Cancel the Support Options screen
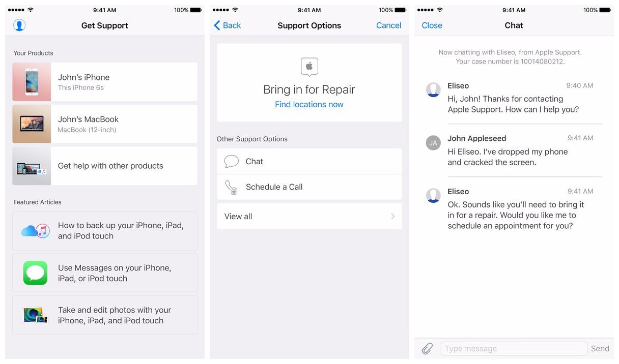 [x=388, y=25]
